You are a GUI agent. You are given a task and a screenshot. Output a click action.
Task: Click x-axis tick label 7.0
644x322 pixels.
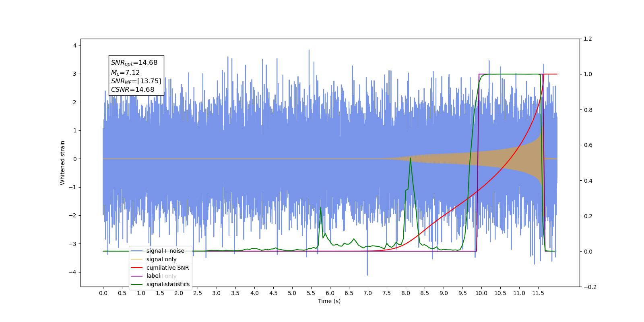click(x=368, y=293)
